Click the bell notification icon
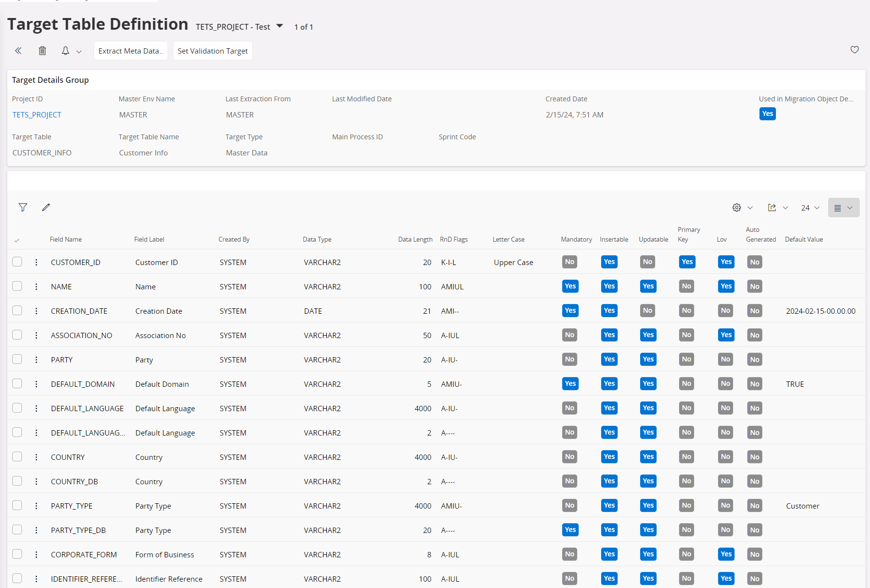870x588 pixels. 65,51
